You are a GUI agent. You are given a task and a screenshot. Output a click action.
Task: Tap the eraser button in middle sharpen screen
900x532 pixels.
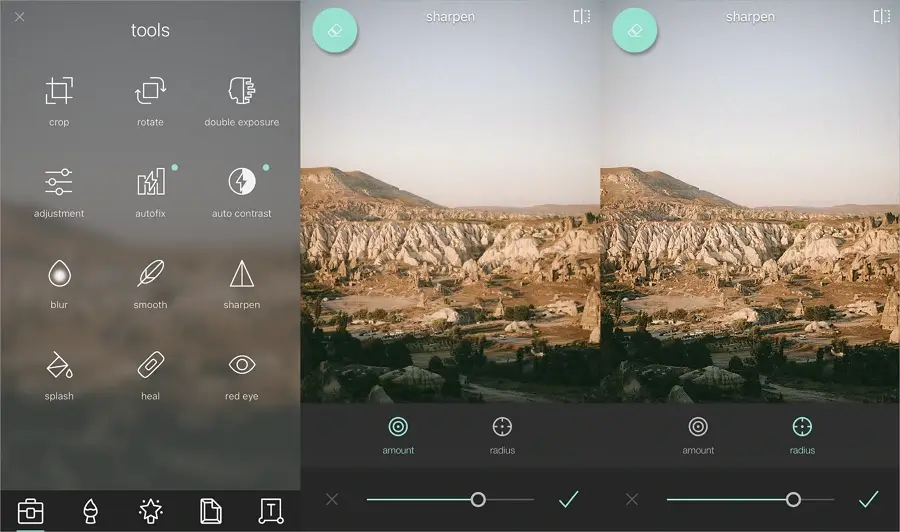335,30
